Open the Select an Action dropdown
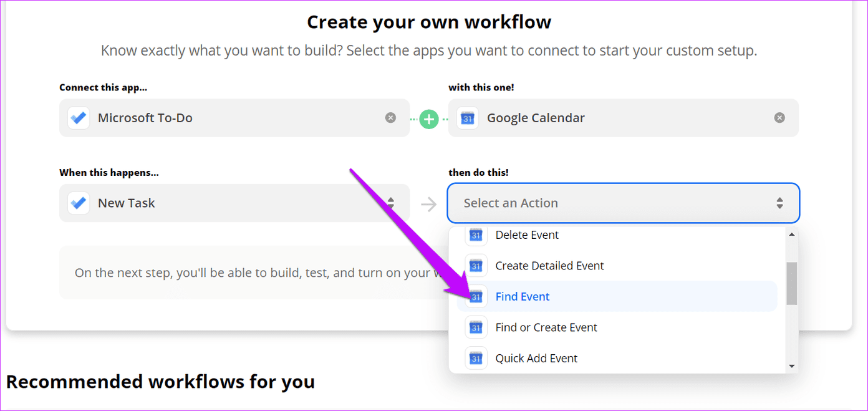This screenshot has width=868, height=411. pyautogui.click(x=623, y=203)
